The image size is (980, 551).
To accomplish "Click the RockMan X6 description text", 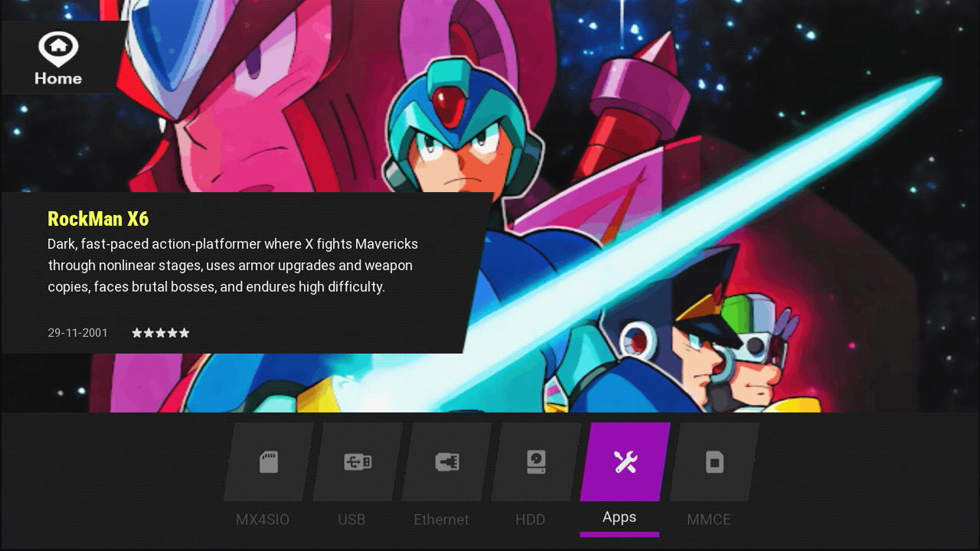I will click(x=233, y=266).
